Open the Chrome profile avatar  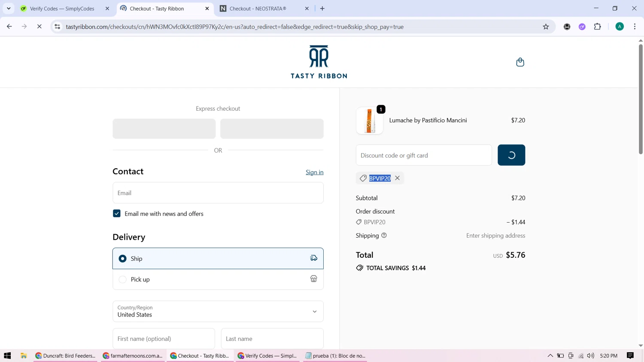(620, 27)
